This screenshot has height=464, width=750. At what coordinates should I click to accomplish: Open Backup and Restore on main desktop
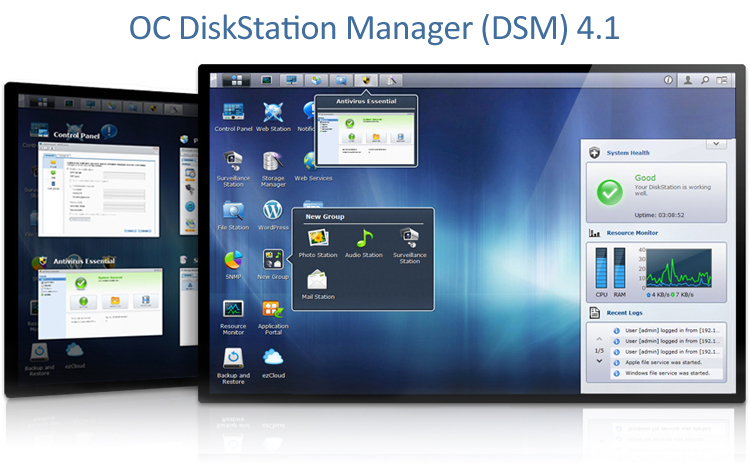[x=233, y=366]
